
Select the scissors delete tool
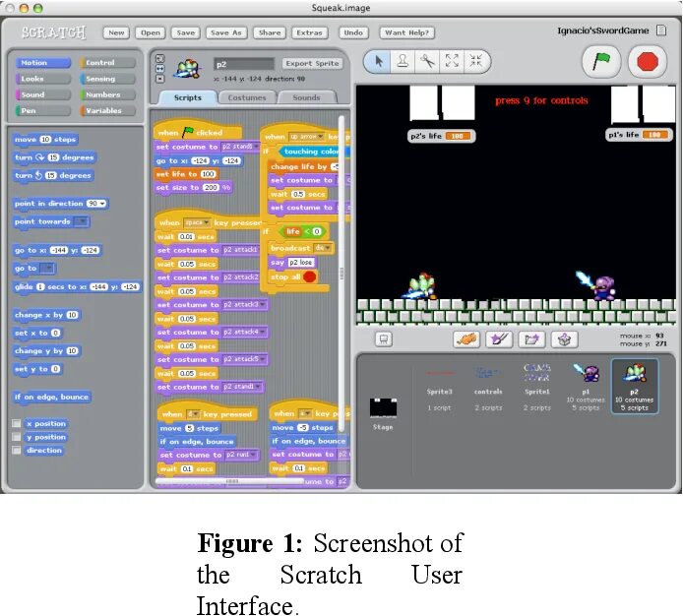pos(427,61)
